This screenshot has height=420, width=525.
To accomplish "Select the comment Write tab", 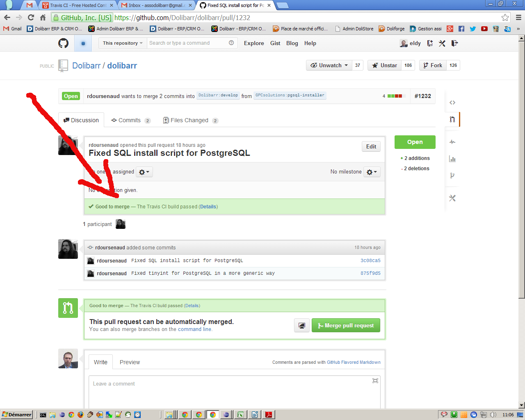I will pyautogui.click(x=100, y=362).
